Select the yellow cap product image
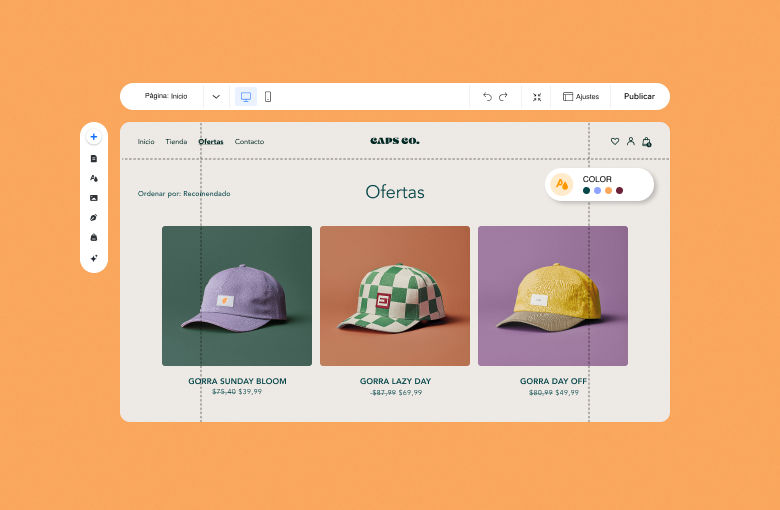This screenshot has width=780, height=510. (553, 296)
